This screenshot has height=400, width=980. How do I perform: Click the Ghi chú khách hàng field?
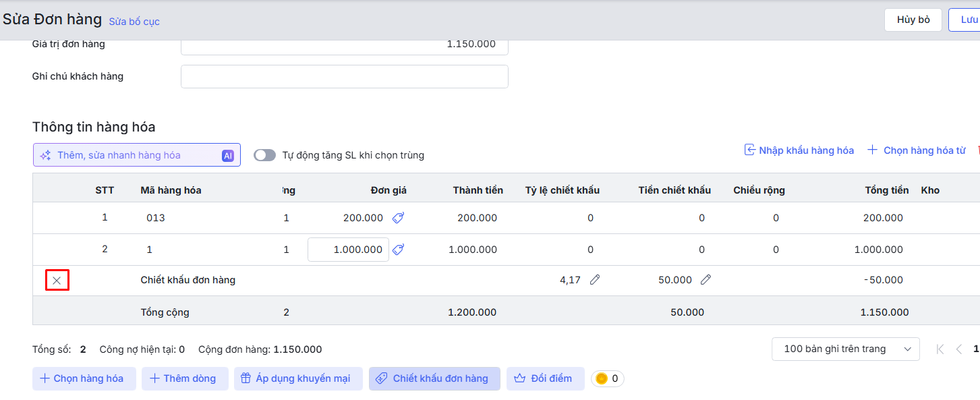click(344, 76)
